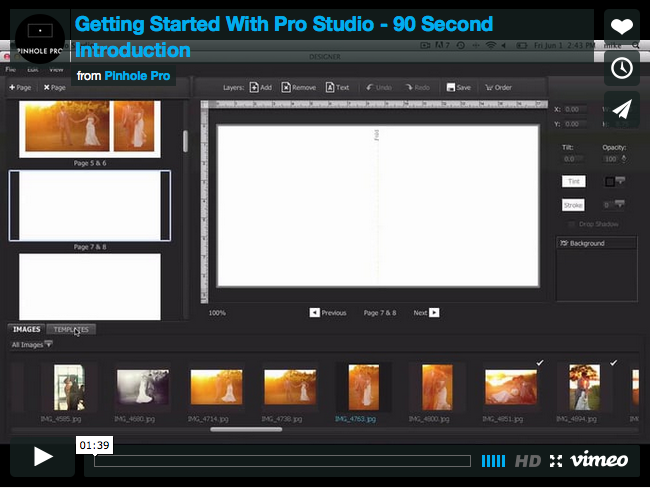Click the Save disk icon
This screenshot has width=650, height=488.
pos(451,87)
